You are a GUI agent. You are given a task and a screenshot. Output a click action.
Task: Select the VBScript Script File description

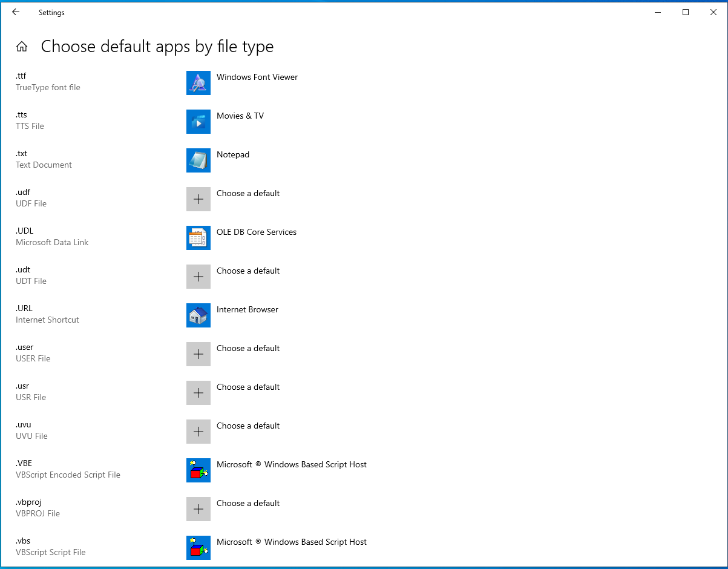click(51, 552)
